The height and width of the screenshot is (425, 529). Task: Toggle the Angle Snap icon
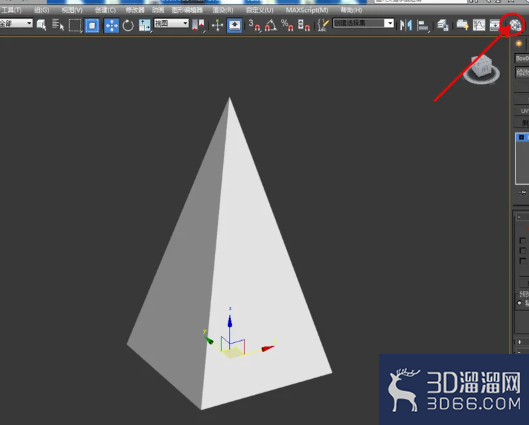271,25
